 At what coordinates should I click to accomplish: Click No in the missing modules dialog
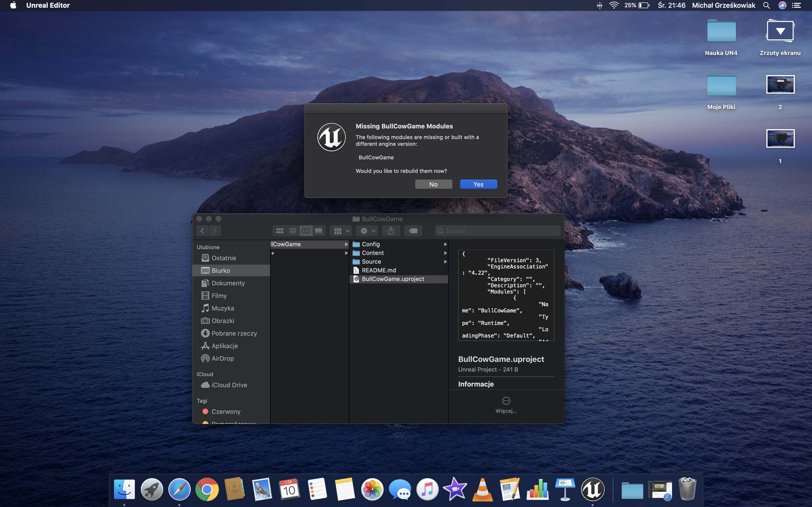[x=433, y=184]
